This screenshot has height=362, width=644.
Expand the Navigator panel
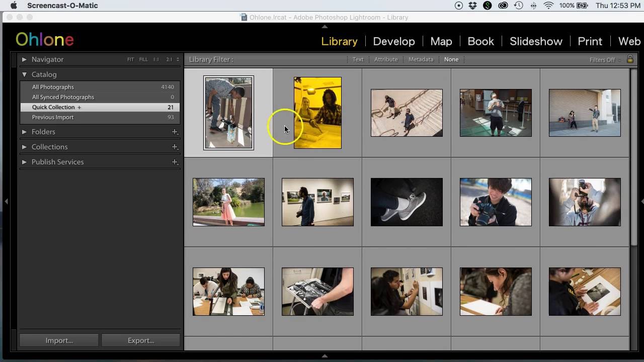point(24,59)
